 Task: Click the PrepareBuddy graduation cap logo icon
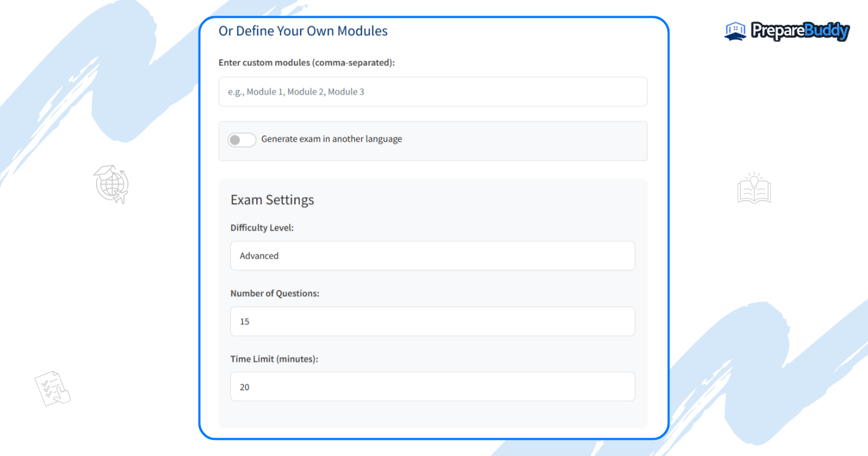click(x=734, y=30)
